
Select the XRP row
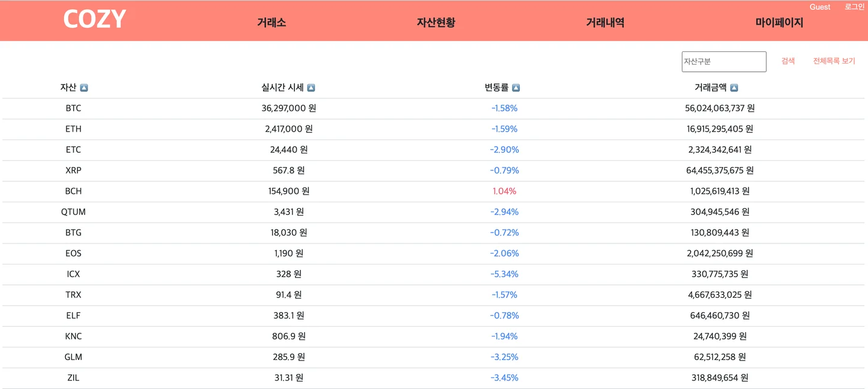74,170
